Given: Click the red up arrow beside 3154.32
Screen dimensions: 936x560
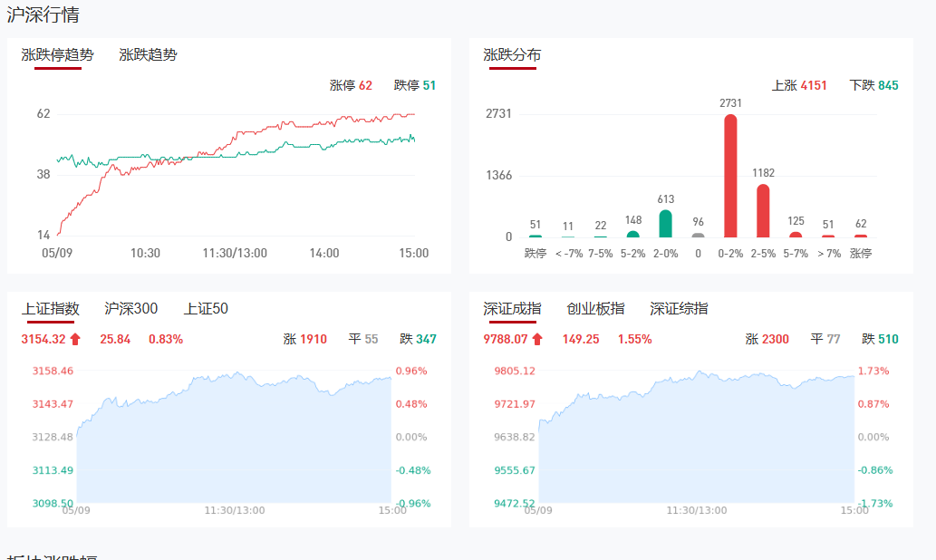Looking at the screenshot, I should click(75, 340).
